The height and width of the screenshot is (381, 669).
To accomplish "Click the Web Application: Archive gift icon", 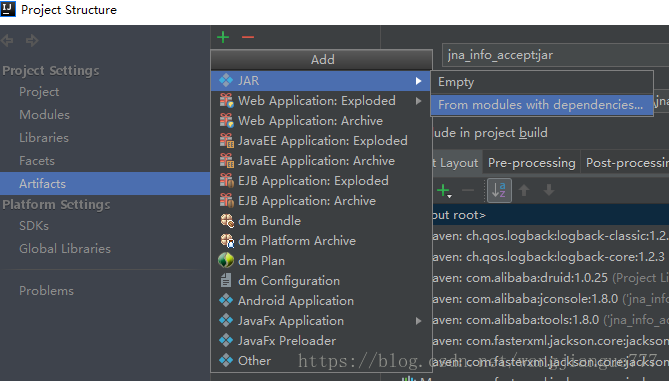I will tap(226, 120).
